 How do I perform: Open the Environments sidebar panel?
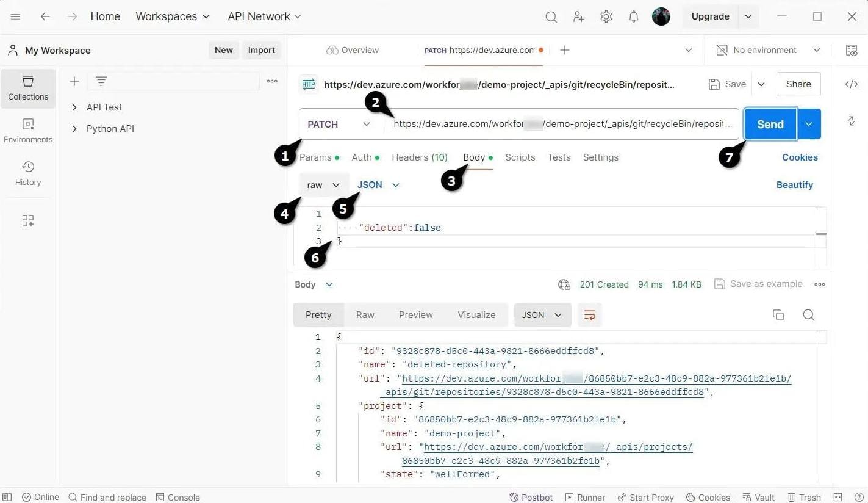tap(28, 131)
